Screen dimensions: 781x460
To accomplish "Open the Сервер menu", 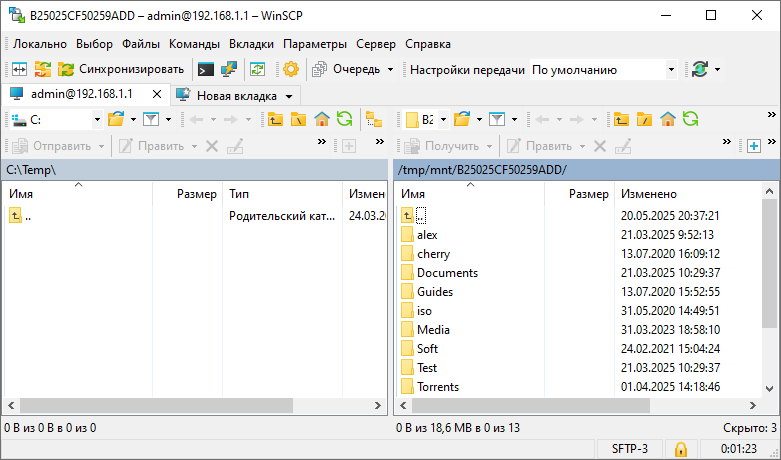I will tap(375, 44).
